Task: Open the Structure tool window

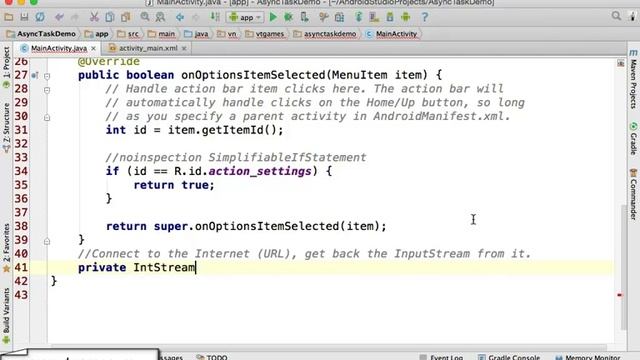Action: [x=6, y=127]
